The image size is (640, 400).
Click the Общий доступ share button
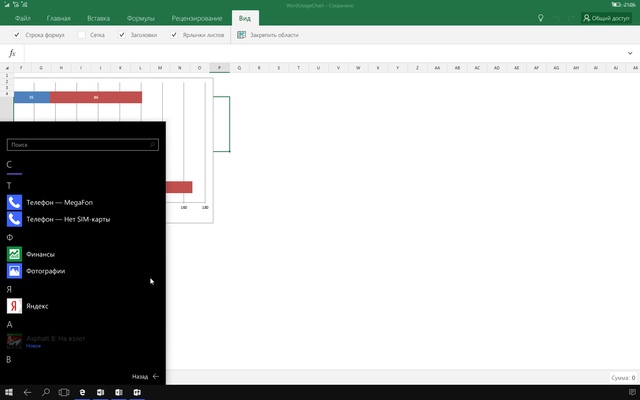(x=607, y=18)
